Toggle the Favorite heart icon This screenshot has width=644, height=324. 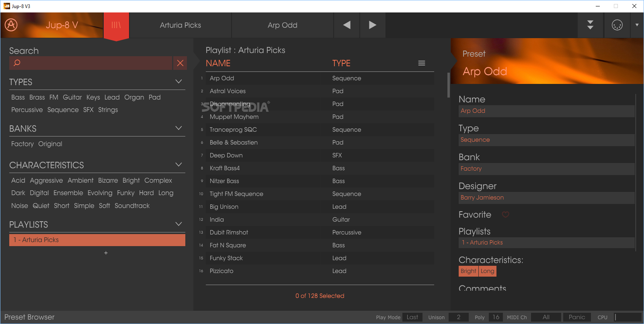506,215
